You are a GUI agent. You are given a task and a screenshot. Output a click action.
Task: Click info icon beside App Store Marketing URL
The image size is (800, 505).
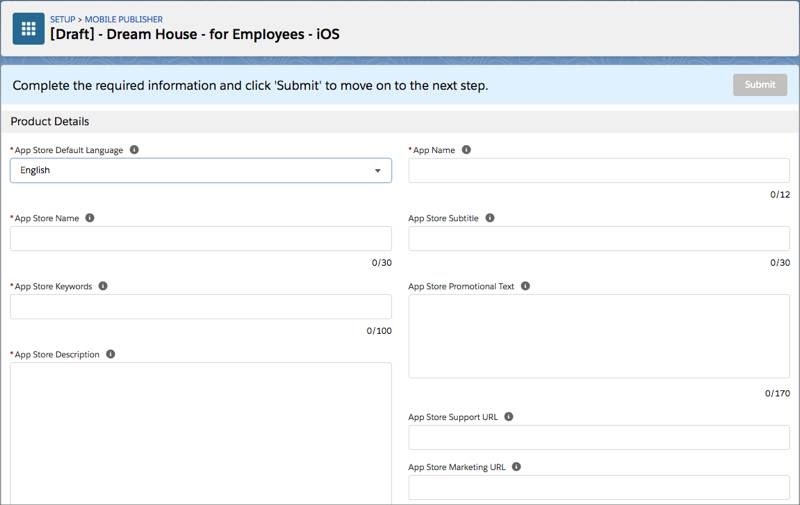(516, 467)
